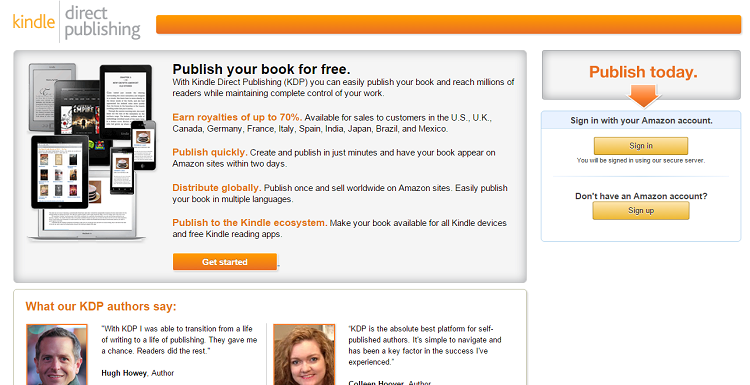Click the 'Hugh Howey, Author' name
The image size is (750, 385).
(138, 373)
